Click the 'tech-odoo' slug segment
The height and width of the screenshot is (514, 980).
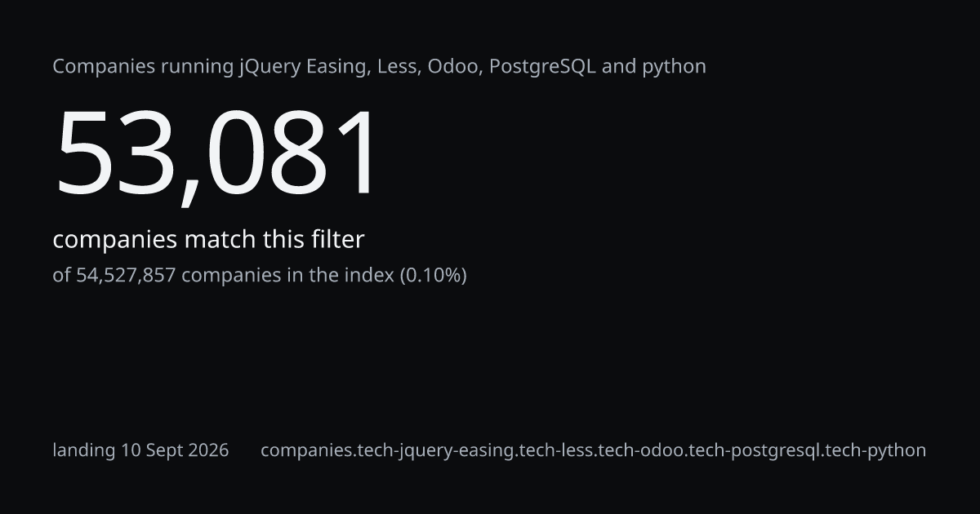[x=641, y=450]
